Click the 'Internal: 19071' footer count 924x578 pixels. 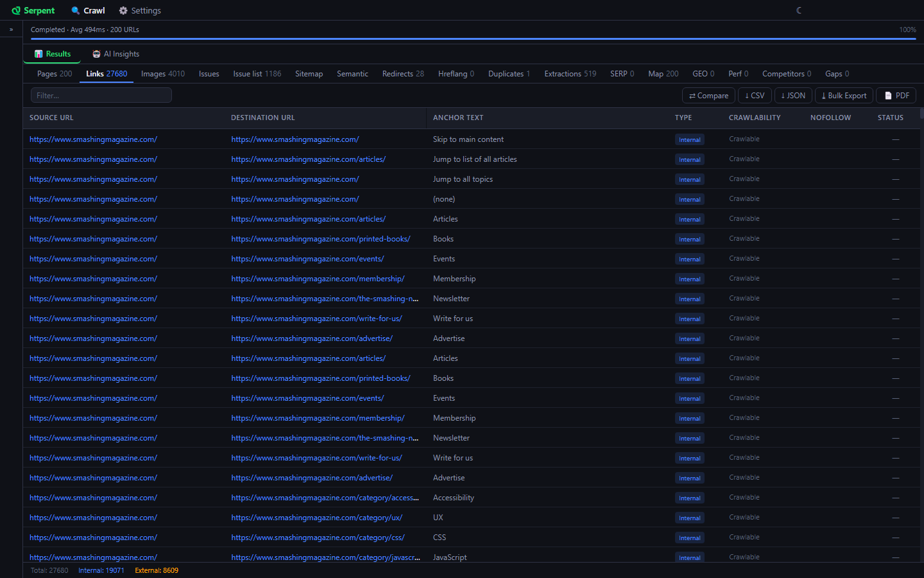coord(101,570)
